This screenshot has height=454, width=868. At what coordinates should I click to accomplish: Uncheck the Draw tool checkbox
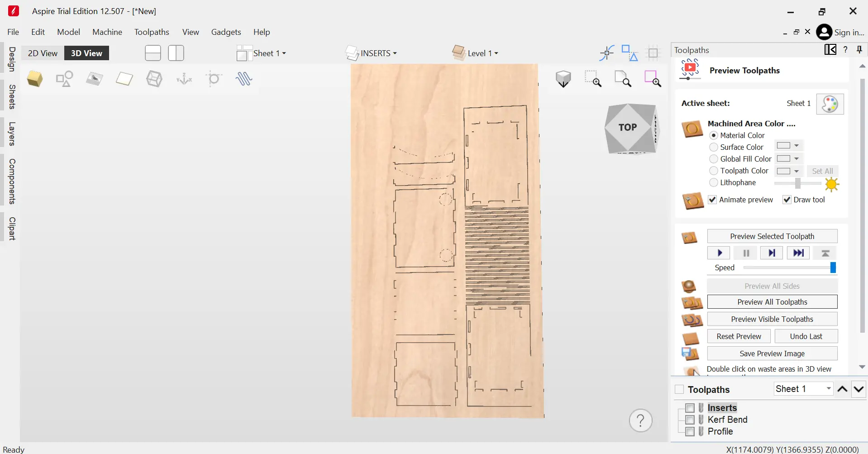[787, 200]
